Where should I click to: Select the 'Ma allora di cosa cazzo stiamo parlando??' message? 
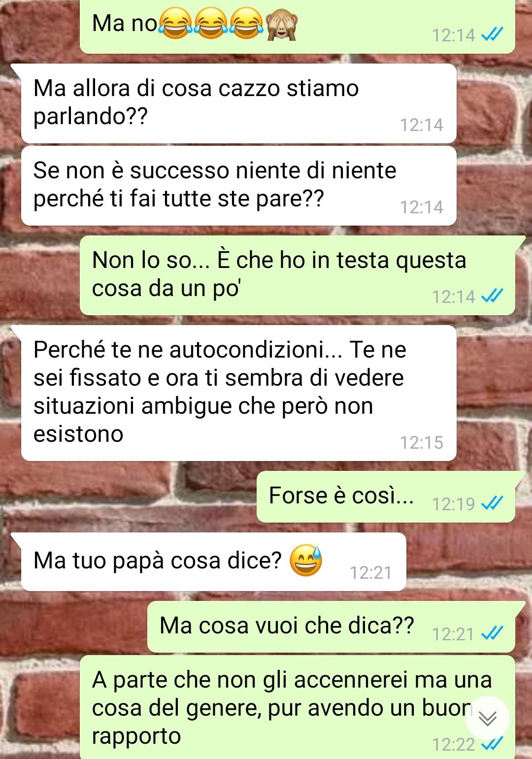[x=238, y=103]
